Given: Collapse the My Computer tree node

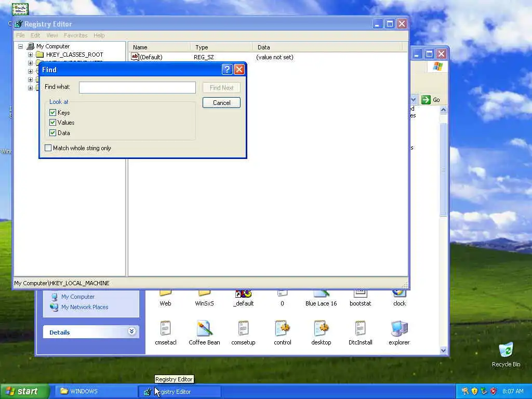Looking at the screenshot, I should tap(21, 46).
